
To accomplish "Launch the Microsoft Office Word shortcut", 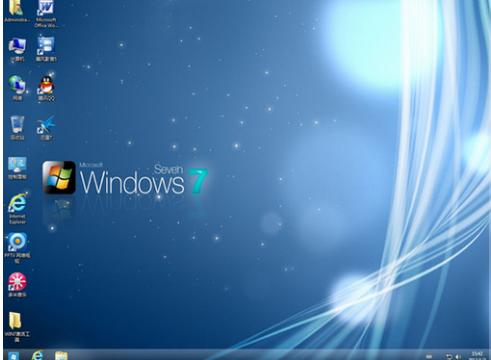I will 46,13.
